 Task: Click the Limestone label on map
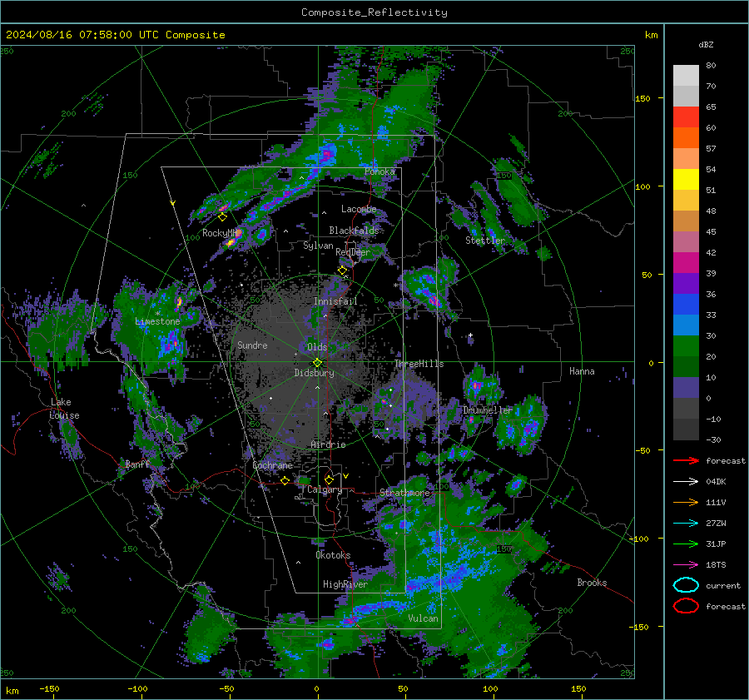(x=157, y=321)
